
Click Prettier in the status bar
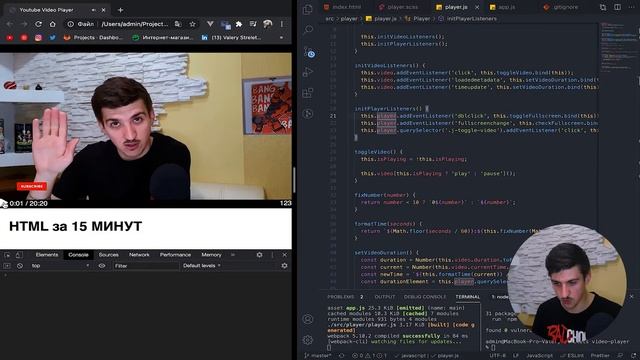click(x=600, y=356)
